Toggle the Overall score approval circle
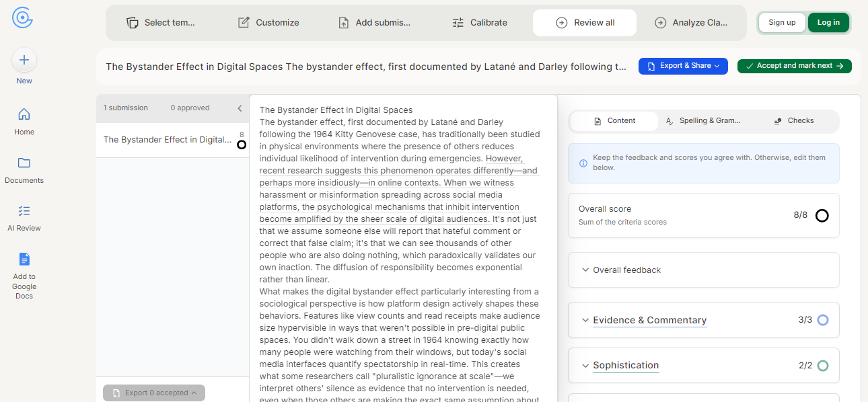 (822, 216)
